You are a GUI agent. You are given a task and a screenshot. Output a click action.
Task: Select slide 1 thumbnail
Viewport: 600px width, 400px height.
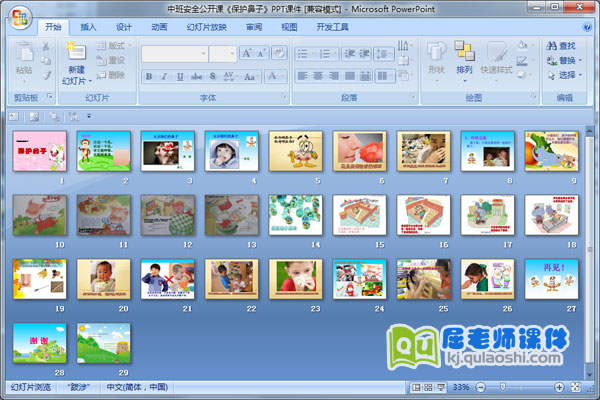click(39, 151)
